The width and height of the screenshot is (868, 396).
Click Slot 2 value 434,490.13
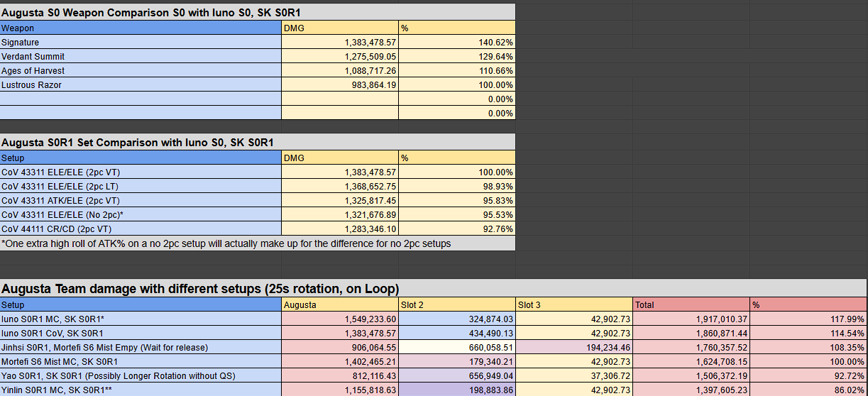pyautogui.click(x=457, y=334)
